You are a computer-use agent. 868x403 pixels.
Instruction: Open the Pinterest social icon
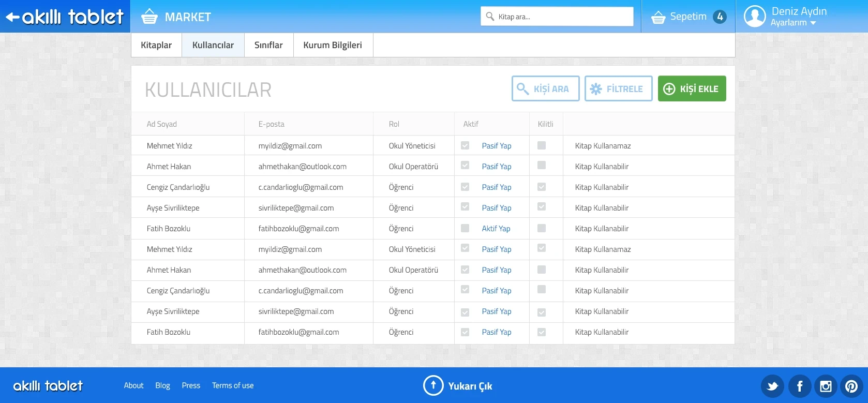pyautogui.click(x=851, y=386)
